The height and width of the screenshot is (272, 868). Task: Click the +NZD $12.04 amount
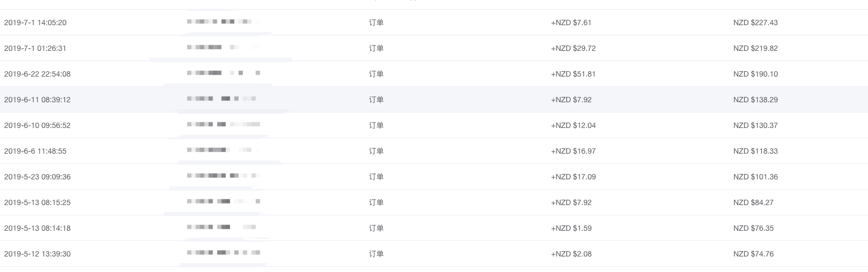pyautogui.click(x=573, y=125)
